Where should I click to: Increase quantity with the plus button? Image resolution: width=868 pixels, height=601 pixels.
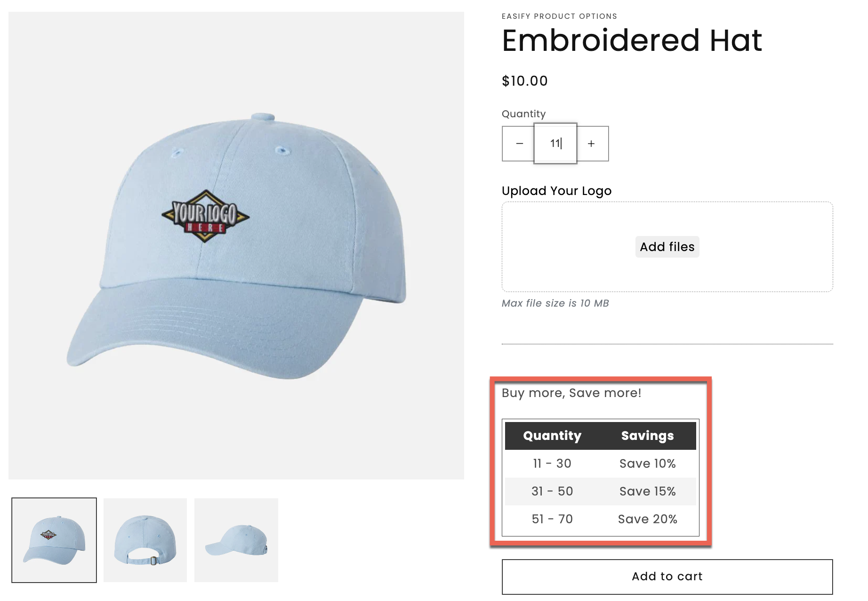(592, 144)
